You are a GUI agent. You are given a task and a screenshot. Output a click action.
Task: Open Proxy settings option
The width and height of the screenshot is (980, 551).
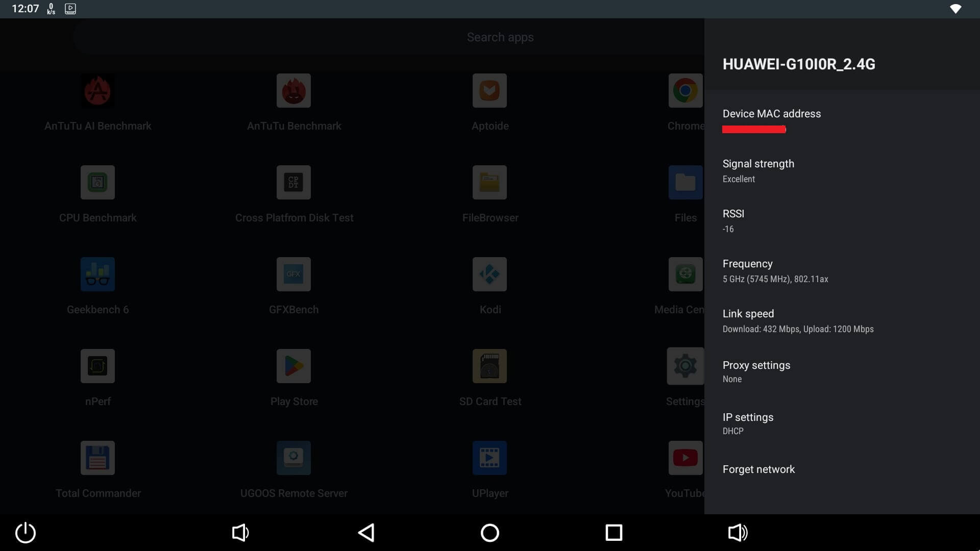coord(756,371)
